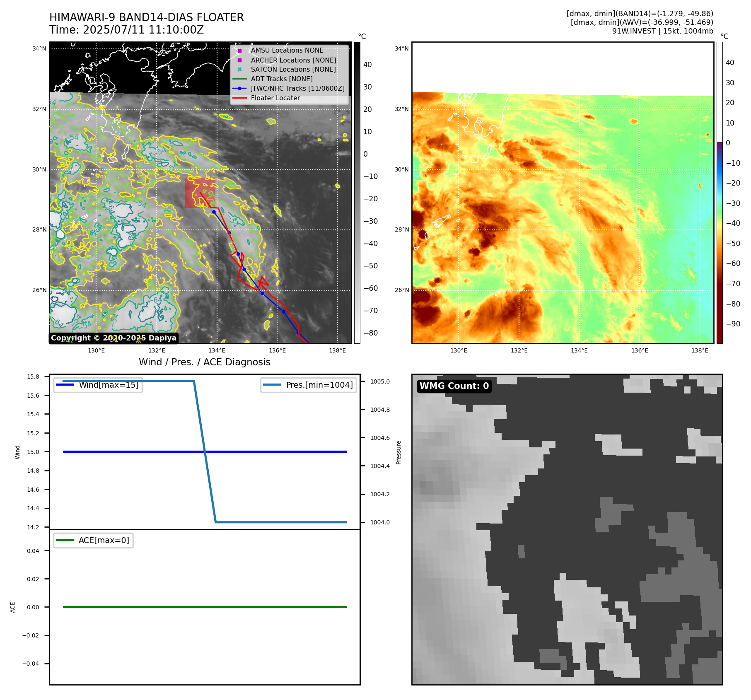Image resolution: width=751 pixels, height=700 pixels.
Task: Click '28°N' left of the grayscale map
Action: click(x=39, y=229)
